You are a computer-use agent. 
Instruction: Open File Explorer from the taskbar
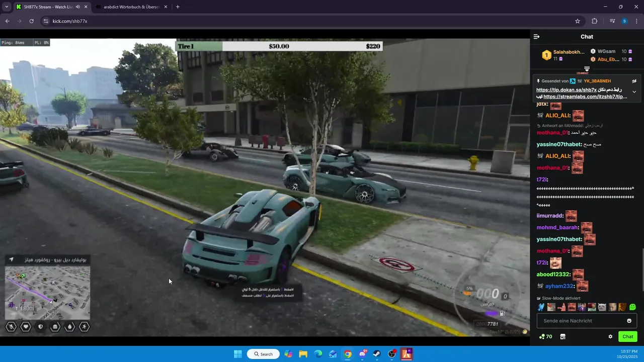pos(303,354)
